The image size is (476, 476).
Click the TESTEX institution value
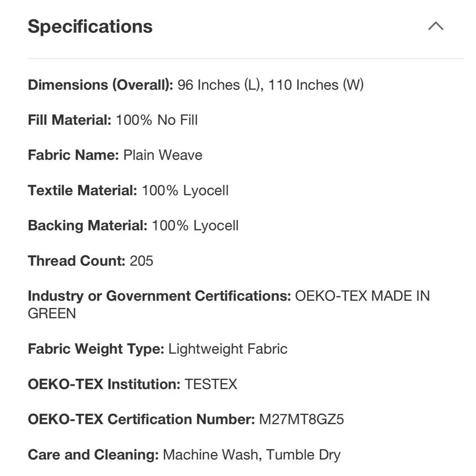[211, 384]
